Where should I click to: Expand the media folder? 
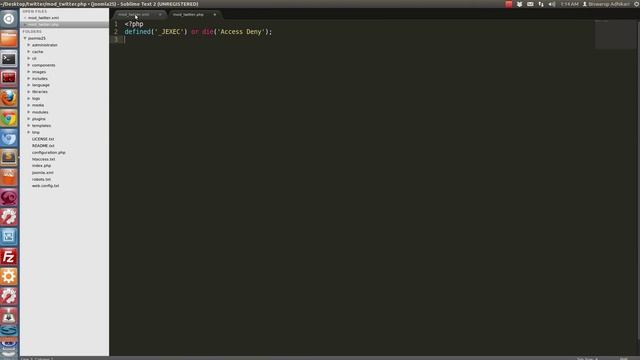[x=29, y=105]
